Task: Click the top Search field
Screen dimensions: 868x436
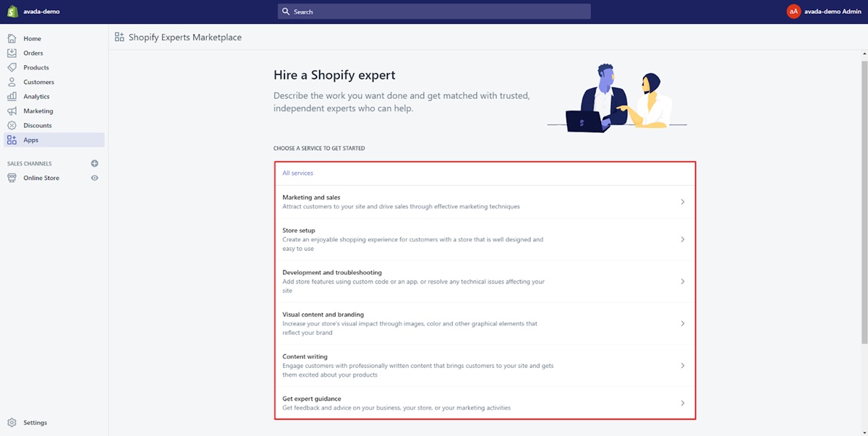Action: point(434,12)
